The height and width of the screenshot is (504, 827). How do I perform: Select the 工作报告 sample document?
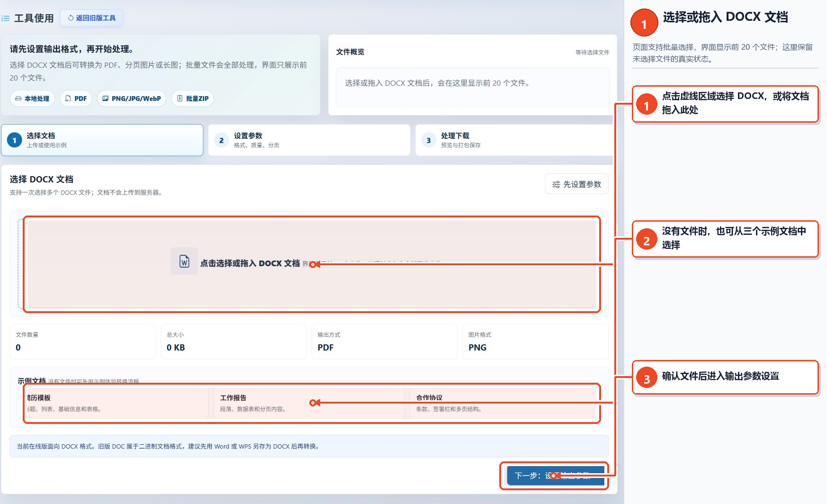point(309,403)
